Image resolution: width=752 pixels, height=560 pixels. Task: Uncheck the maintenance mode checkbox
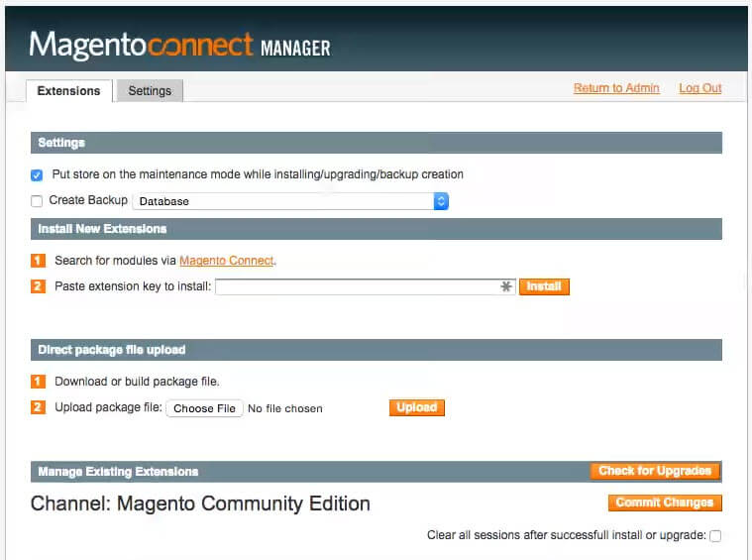pyautogui.click(x=37, y=175)
